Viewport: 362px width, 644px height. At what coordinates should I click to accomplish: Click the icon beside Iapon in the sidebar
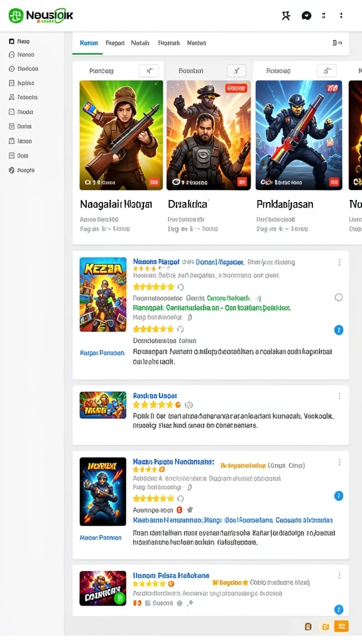click(x=11, y=141)
